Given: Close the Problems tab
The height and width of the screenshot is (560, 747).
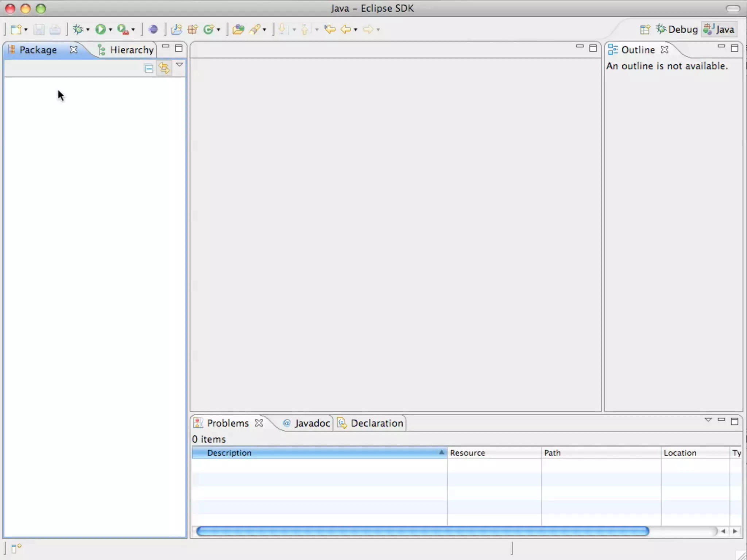Looking at the screenshot, I should point(259,423).
